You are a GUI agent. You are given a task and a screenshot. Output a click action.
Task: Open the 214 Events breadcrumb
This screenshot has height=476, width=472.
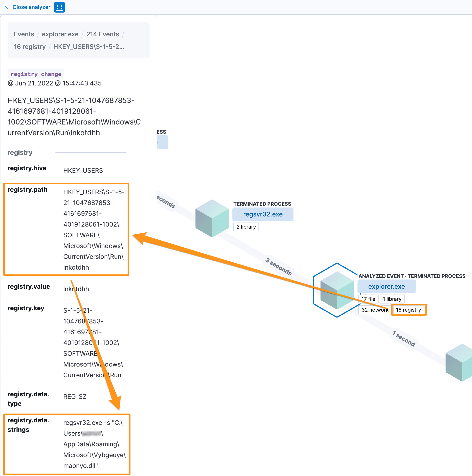[x=103, y=34]
